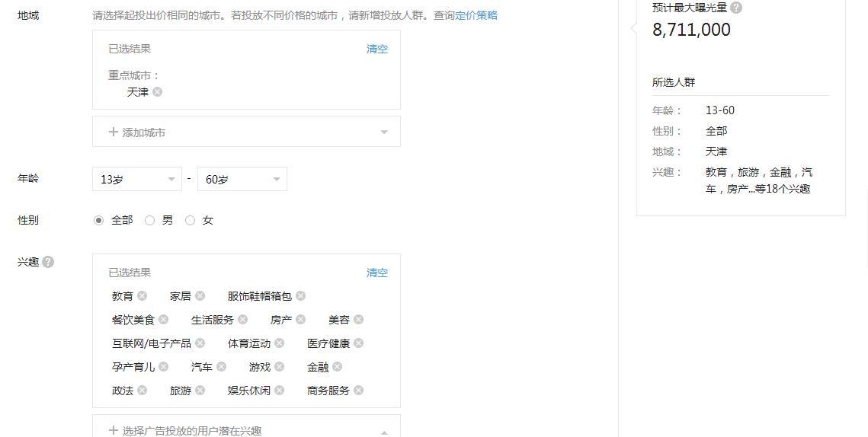
Task: Remove the 旅游 interest tag
Action: click(x=200, y=391)
